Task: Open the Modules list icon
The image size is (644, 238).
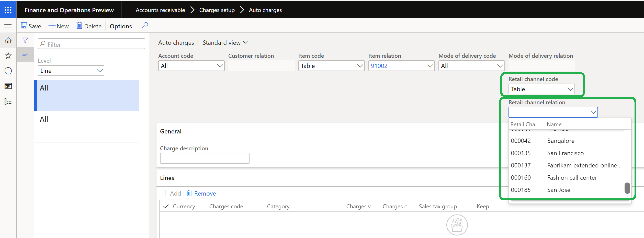Action: click(8, 101)
